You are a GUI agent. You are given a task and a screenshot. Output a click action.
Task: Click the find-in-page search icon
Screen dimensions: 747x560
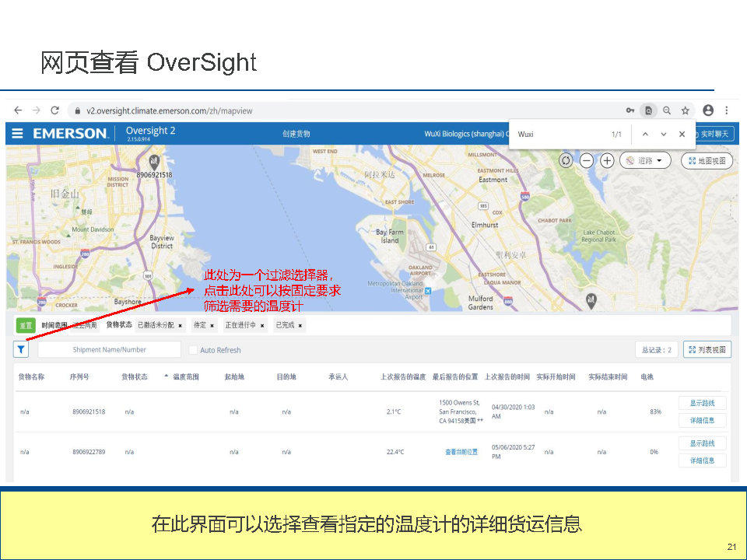tap(648, 110)
